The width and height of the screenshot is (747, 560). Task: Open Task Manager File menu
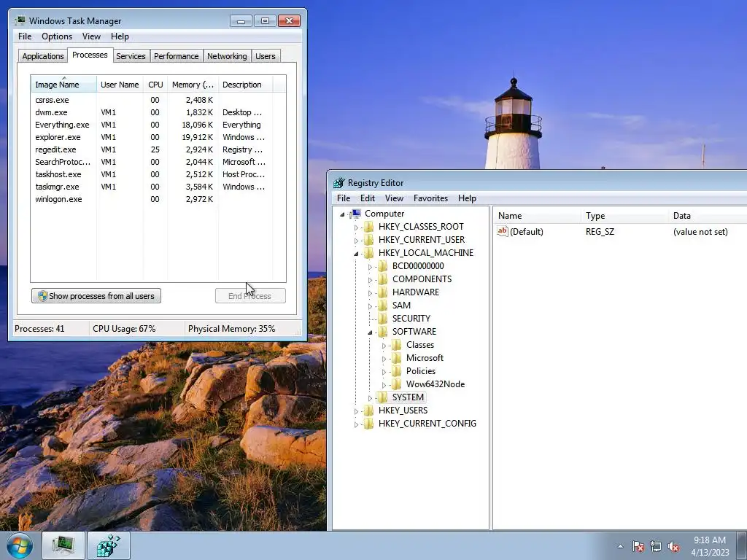[25, 36]
